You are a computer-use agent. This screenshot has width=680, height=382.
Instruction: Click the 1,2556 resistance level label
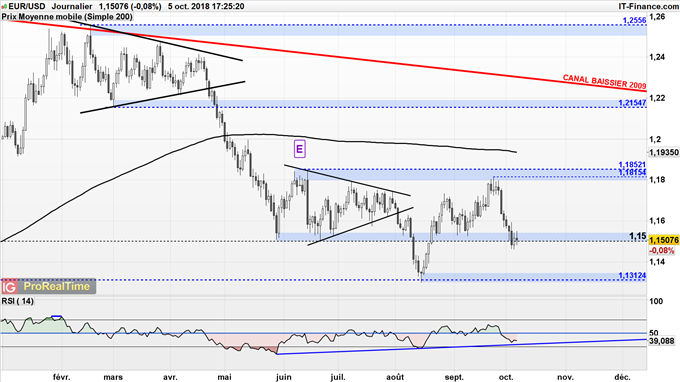(634, 20)
